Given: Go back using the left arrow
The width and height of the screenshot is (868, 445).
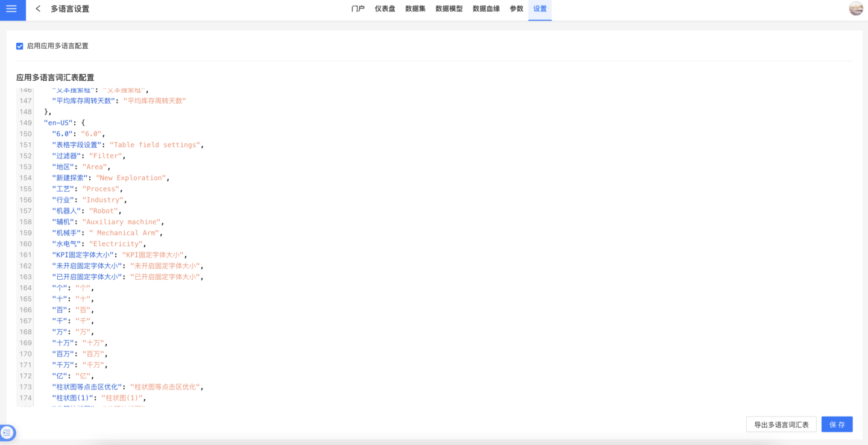Looking at the screenshot, I should click(38, 9).
